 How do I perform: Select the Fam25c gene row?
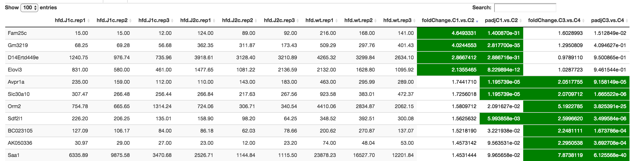click(317, 33)
